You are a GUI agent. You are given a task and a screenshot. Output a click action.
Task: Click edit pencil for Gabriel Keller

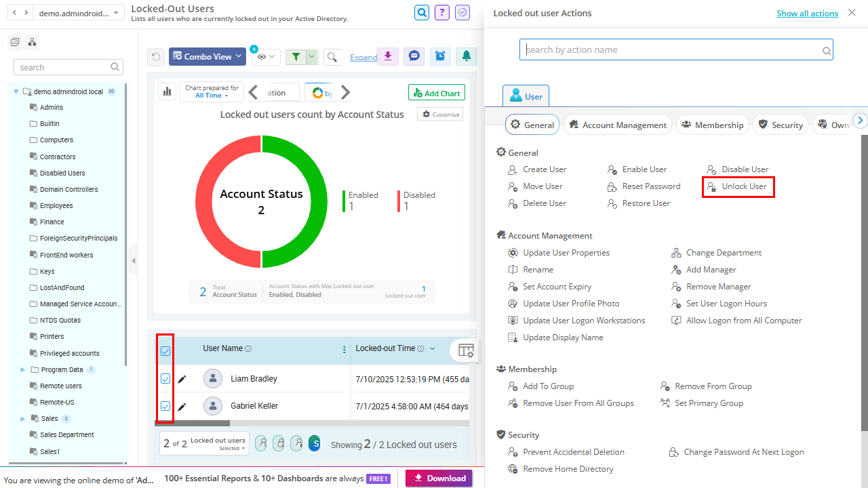(x=182, y=407)
